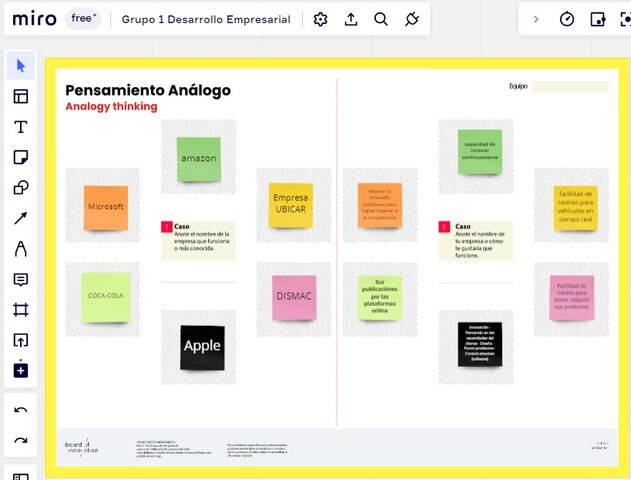Select the Empresa UBICAR yellow sticky
631x480 pixels.
291,205
